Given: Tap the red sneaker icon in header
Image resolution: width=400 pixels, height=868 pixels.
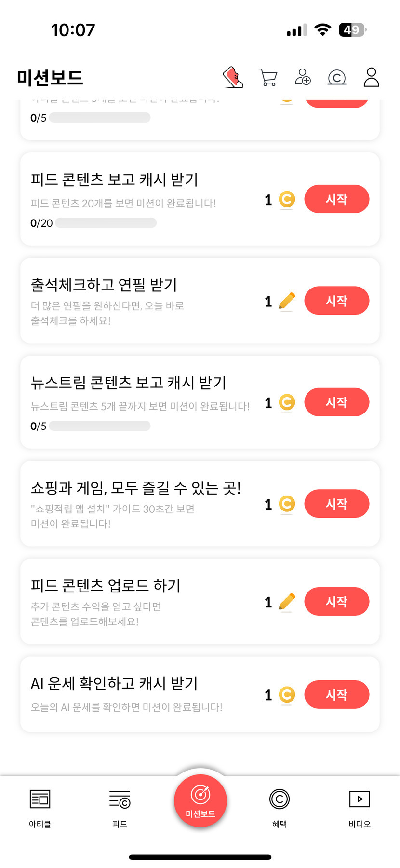Looking at the screenshot, I should pyautogui.click(x=233, y=77).
